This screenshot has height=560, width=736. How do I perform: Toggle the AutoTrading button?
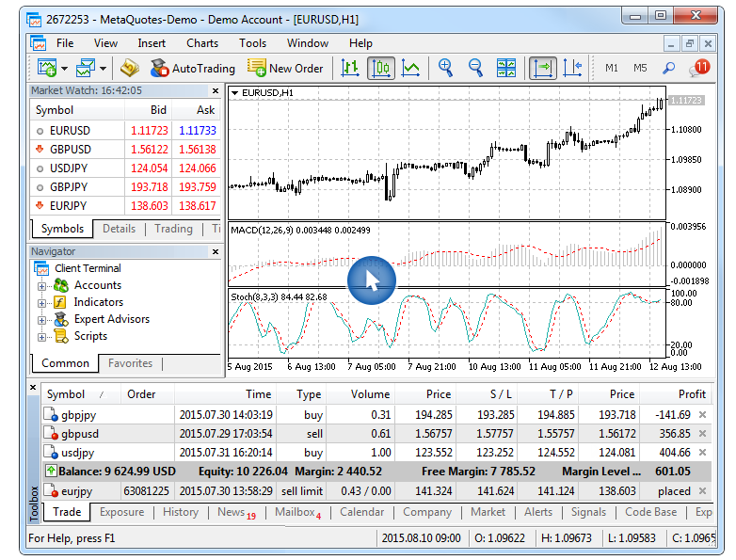(x=192, y=68)
